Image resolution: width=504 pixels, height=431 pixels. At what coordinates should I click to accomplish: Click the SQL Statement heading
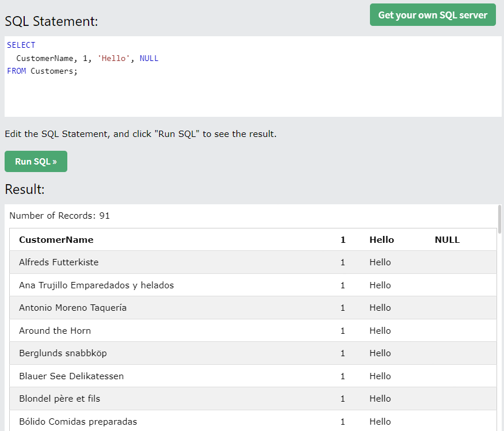pyautogui.click(x=51, y=21)
